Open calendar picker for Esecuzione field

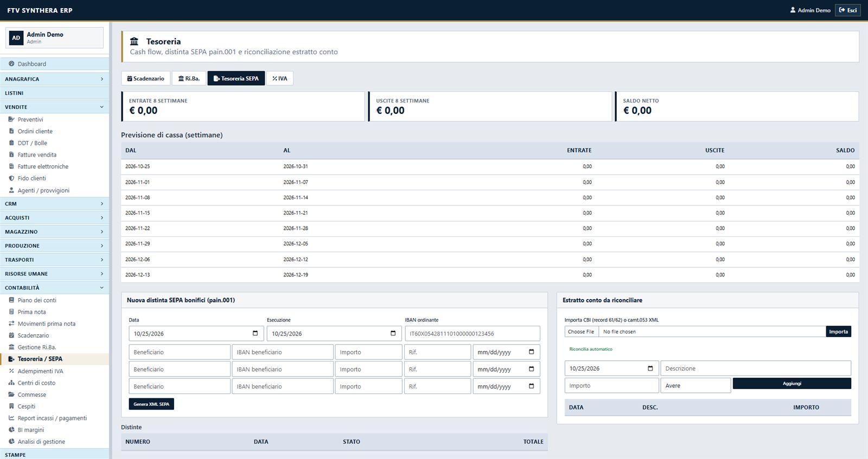[393, 333]
